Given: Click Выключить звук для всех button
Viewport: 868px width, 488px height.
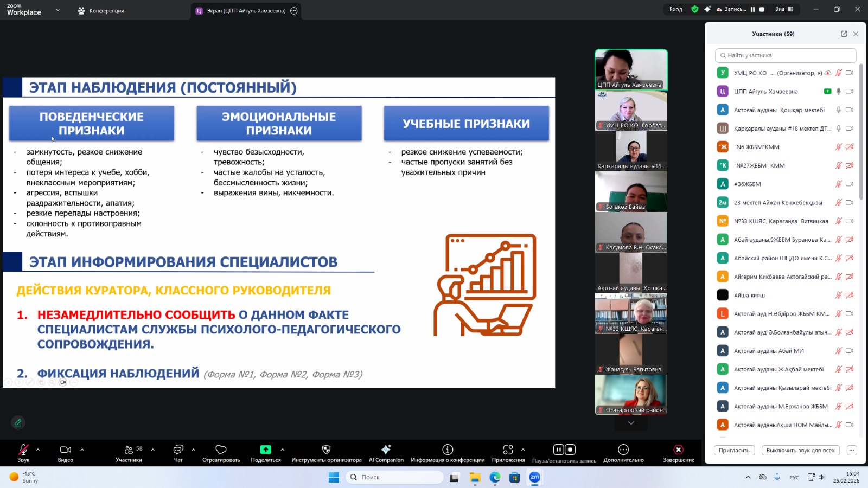Looking at the screenshot, I should click(800, 450).
